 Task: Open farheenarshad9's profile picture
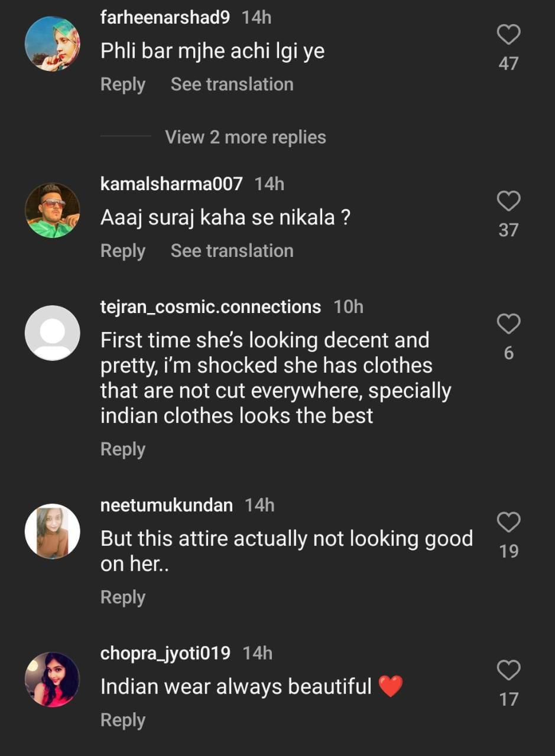pos(52,44)
